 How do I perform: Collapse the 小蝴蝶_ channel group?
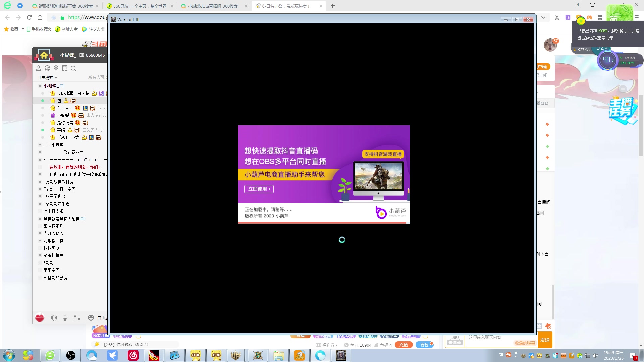click(x=40, y=86)
